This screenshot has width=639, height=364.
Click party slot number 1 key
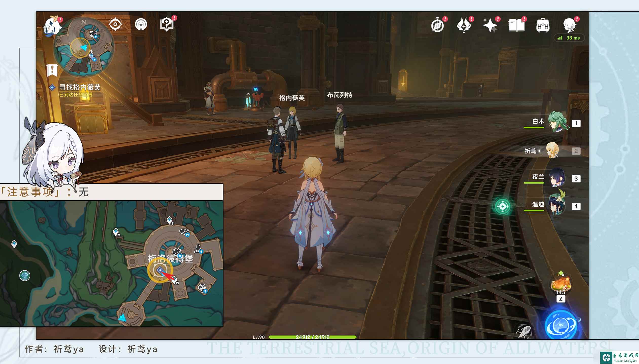point(576,123)
